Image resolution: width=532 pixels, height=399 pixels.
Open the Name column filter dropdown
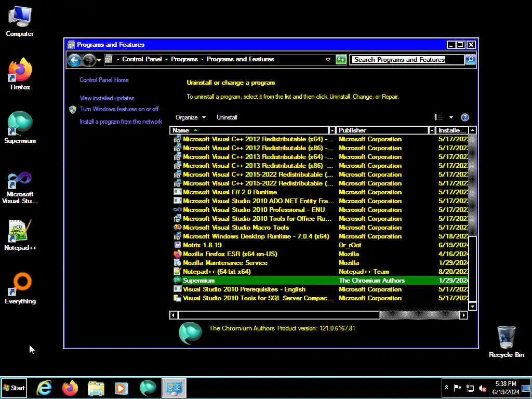coord(332,130)
